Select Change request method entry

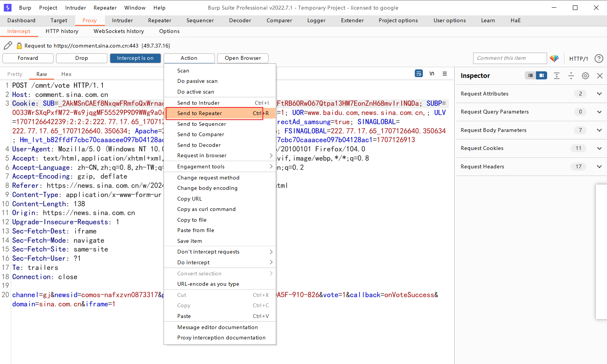pyautogui.click(x=220, y=178)
